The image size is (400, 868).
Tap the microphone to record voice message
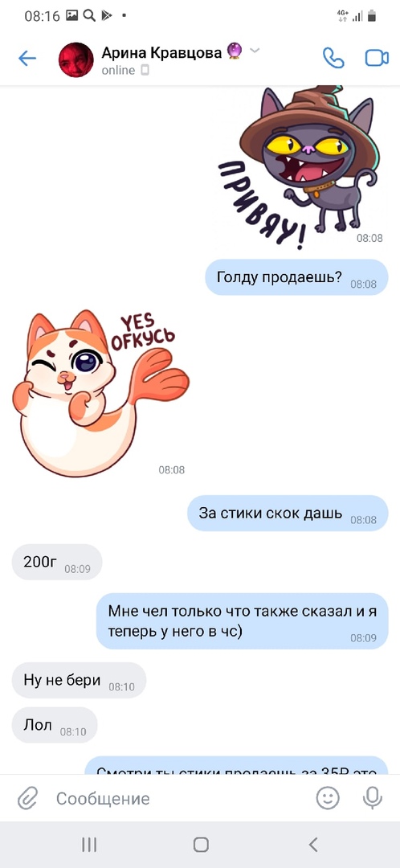pos(373,798)
